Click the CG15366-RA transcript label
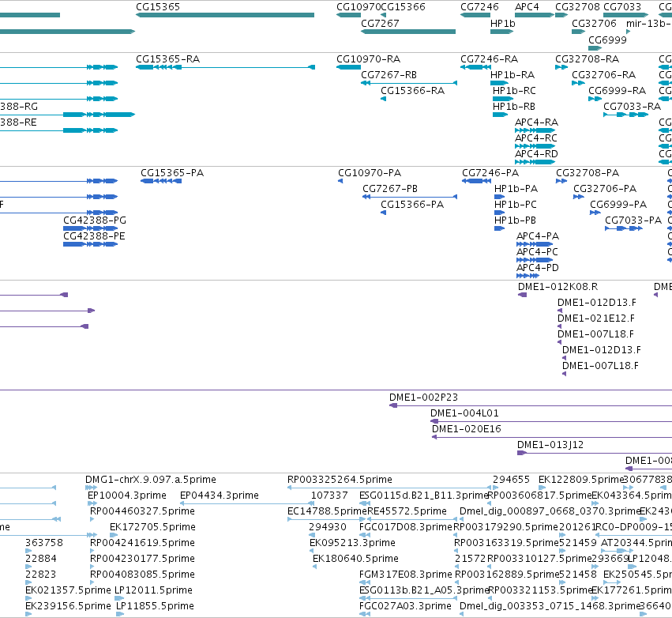 pyautogui.click(x=413, y=91)
